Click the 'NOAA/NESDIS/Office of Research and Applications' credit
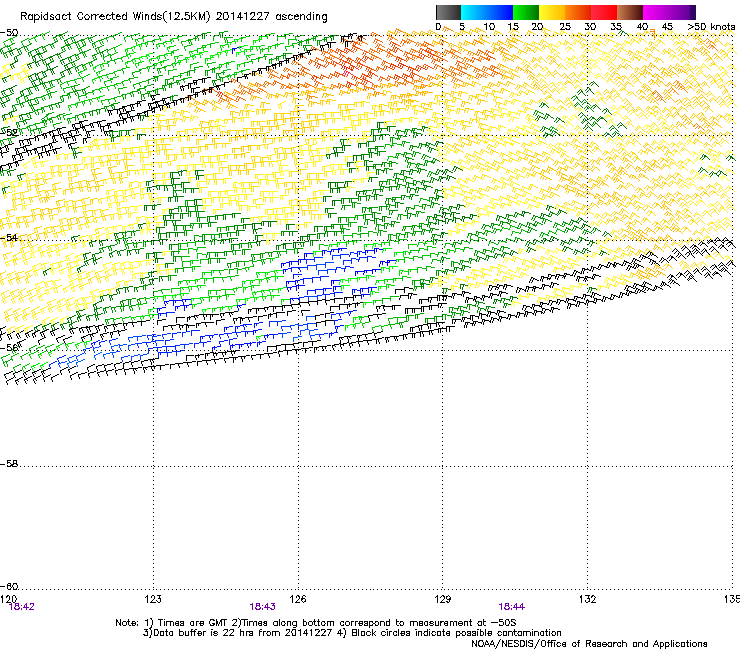740x650 pixels. coord(589,644)
